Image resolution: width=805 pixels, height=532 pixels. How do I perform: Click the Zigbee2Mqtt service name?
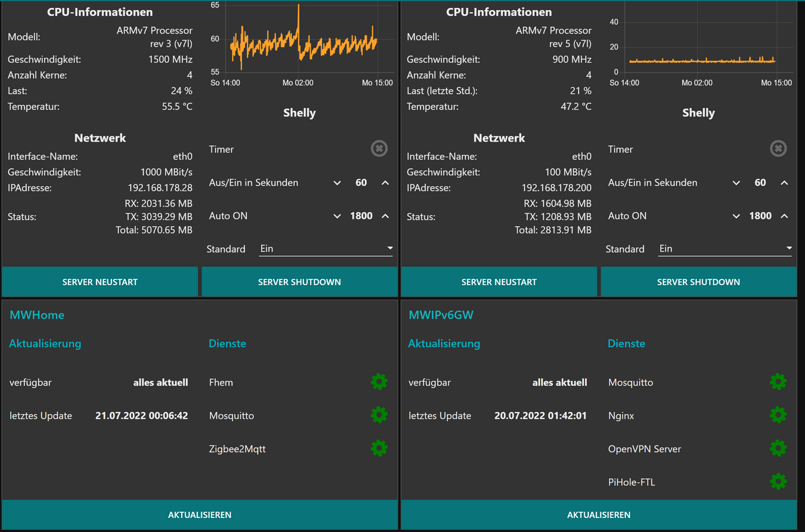click(237, 449)
